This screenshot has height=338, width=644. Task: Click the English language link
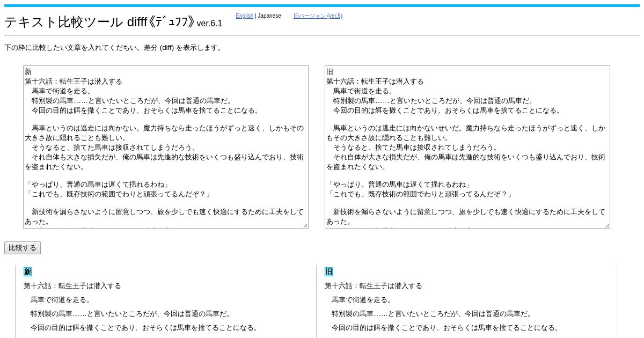(x=244, y=16)
